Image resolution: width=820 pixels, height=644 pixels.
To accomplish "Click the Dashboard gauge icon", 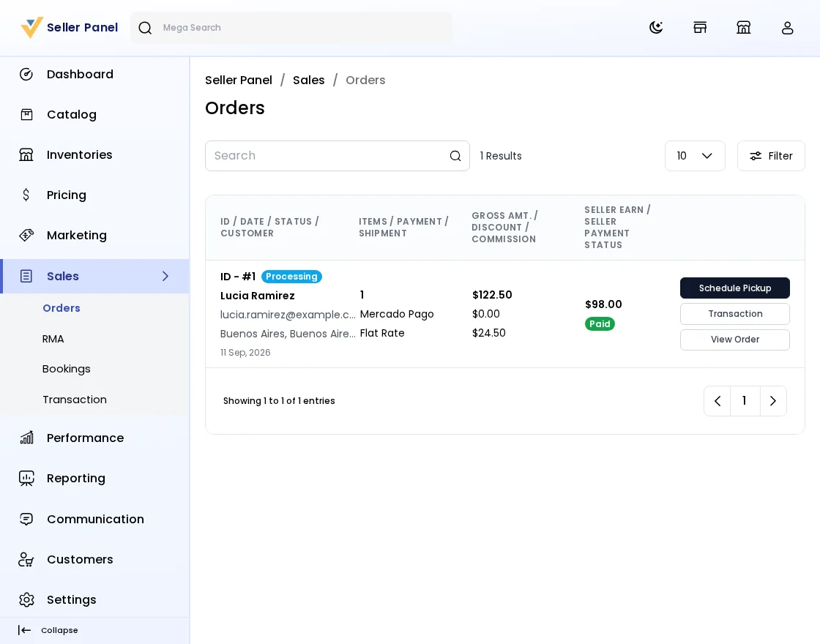I will pyautogui.click(x=26, y=74).
